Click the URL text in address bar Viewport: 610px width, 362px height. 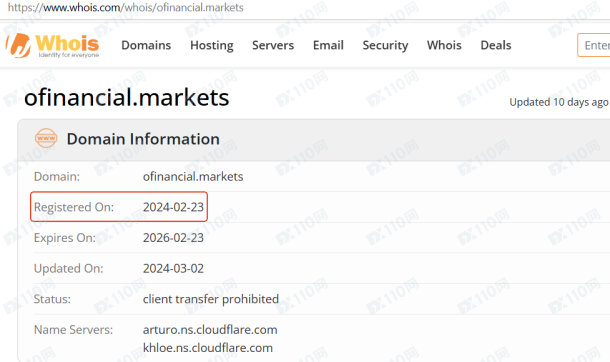126,7
